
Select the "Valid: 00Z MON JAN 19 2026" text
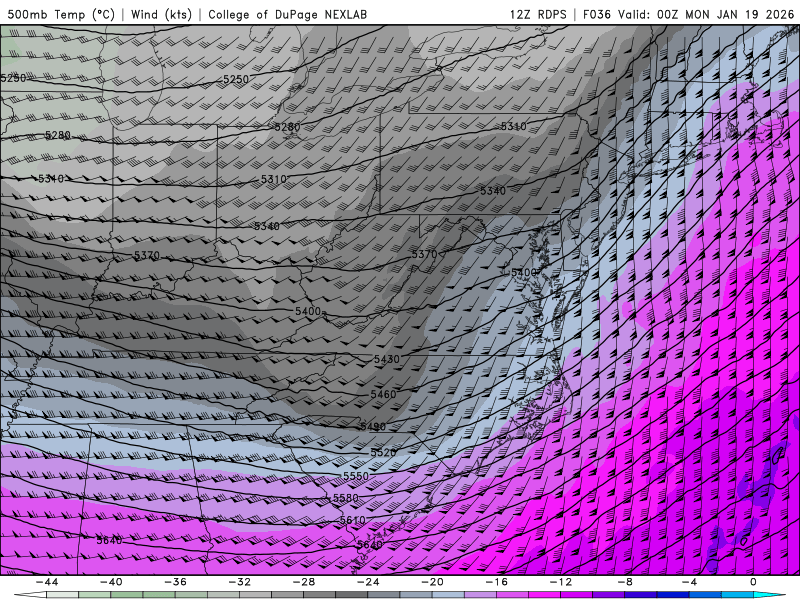click(706, 14)
